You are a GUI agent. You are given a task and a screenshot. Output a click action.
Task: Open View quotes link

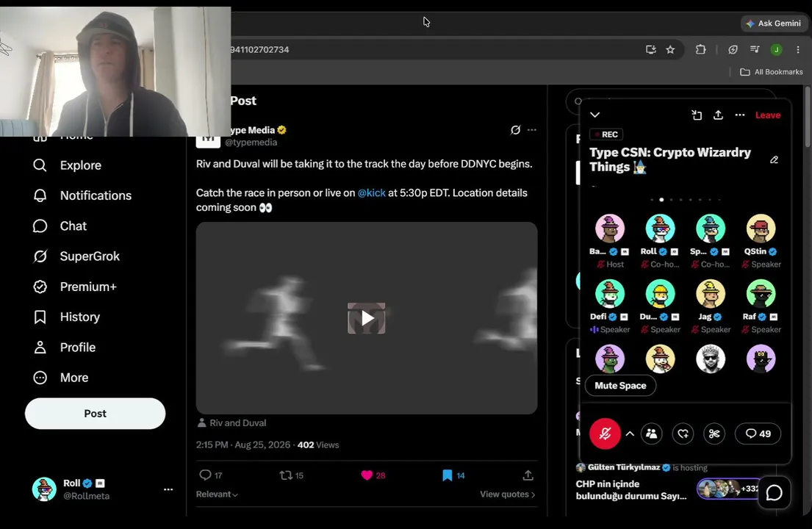click(x=508, y=494)
